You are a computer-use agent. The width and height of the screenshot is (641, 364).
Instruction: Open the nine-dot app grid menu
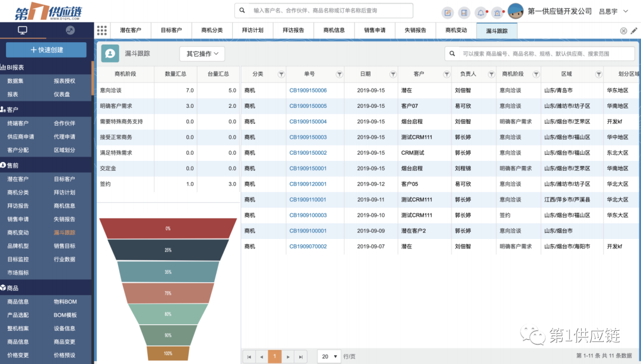(101, 30)
